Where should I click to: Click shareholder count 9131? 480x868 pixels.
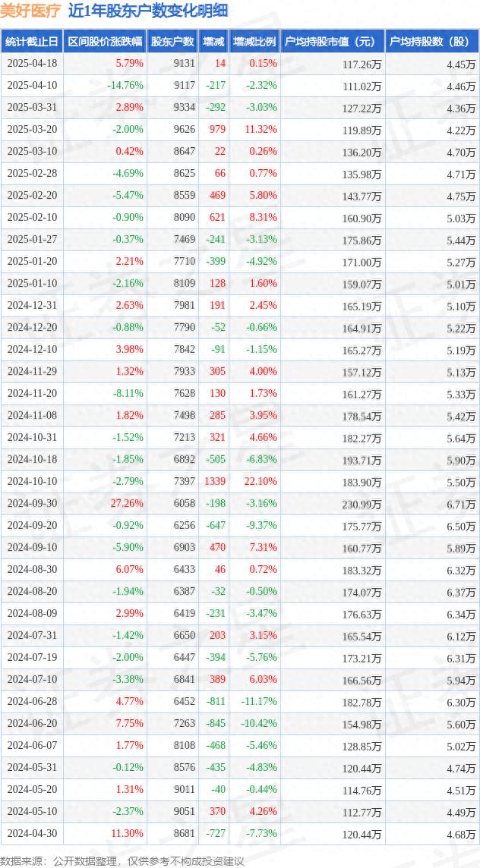click(184, 64)
